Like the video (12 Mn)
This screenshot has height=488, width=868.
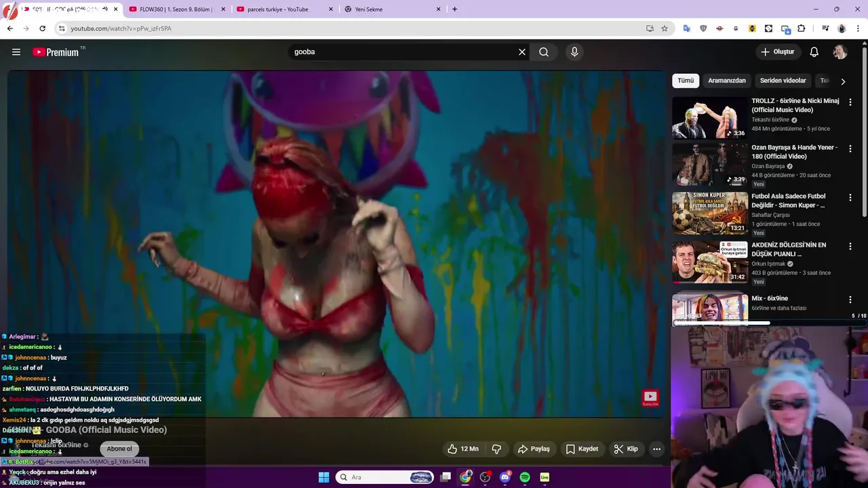[x=462, y=449]
